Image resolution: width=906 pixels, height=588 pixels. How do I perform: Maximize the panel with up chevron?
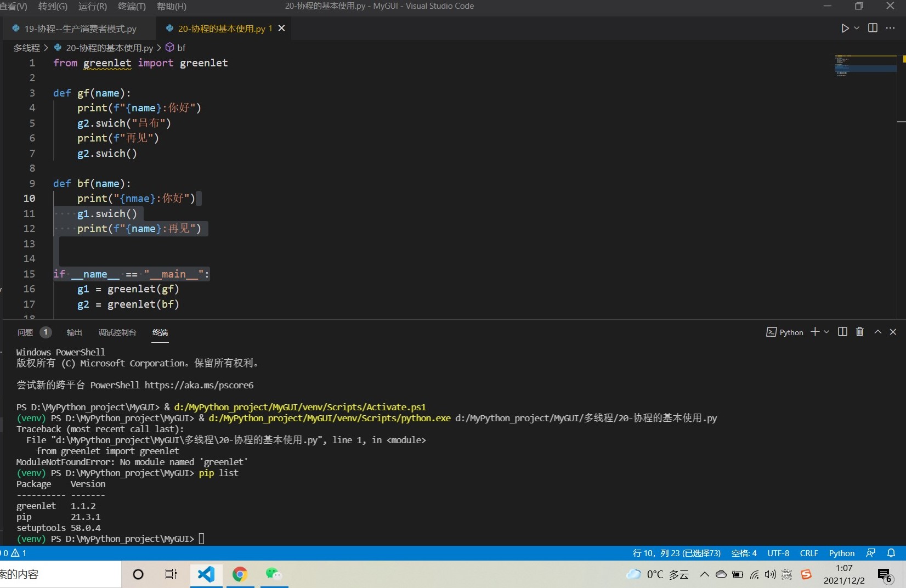point(877,332)
